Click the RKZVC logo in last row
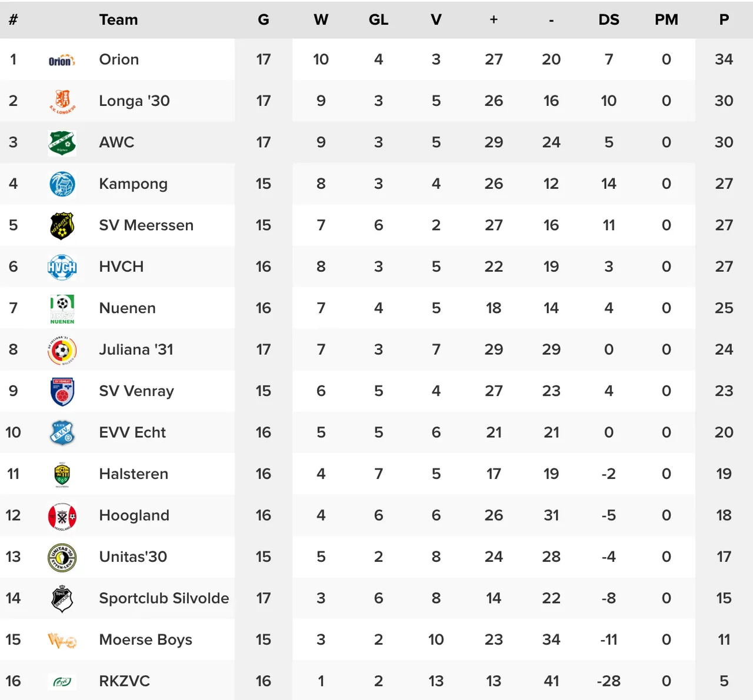This screenshot has height=700, width=753. (62, 682)
